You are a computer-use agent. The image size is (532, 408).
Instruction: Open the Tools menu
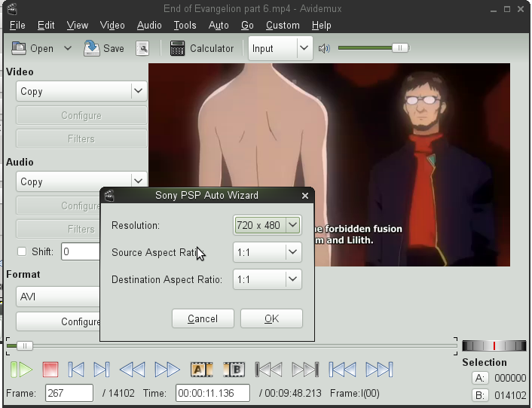[185, 26]
